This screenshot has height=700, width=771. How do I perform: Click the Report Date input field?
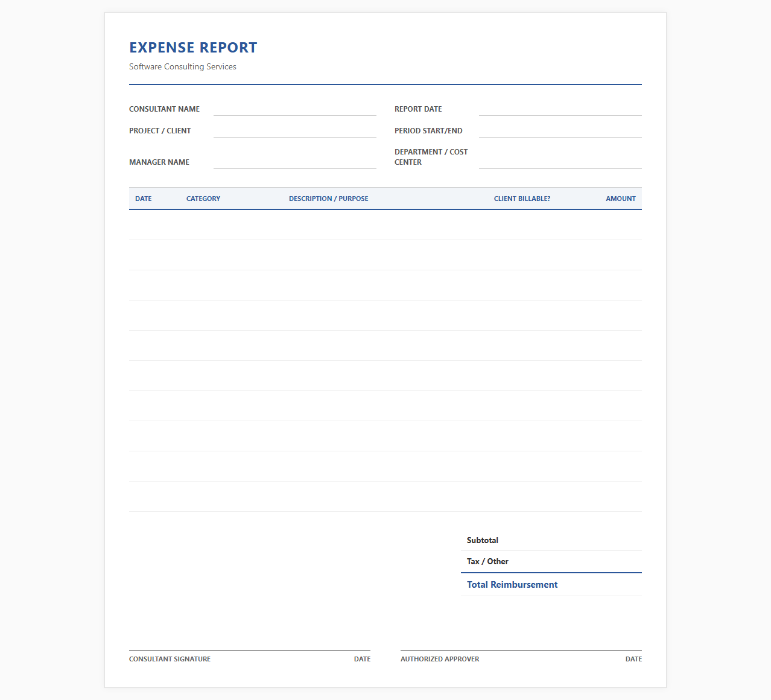coord(560,109)
